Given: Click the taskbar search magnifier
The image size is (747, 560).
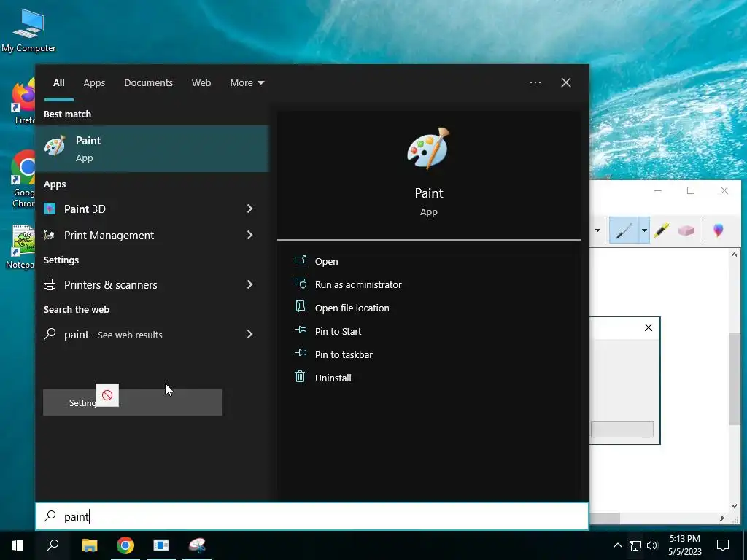Looking at the screenshot, I should coord(53,545).
